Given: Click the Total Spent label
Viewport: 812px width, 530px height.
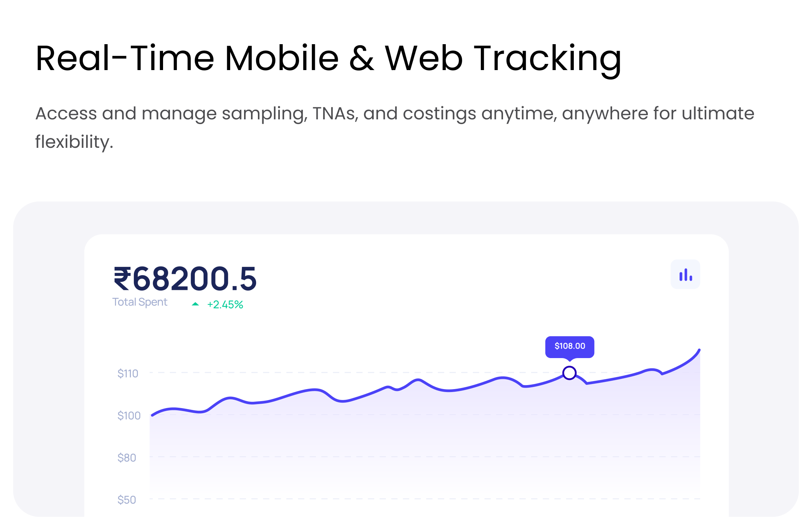Looking at the screenshot, I should [140, 302].
